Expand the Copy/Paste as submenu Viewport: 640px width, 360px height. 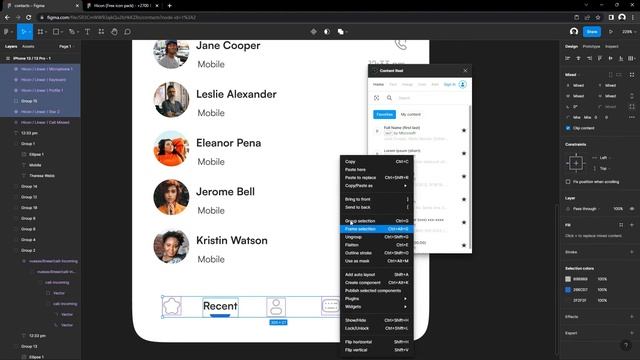pos(376,186)
